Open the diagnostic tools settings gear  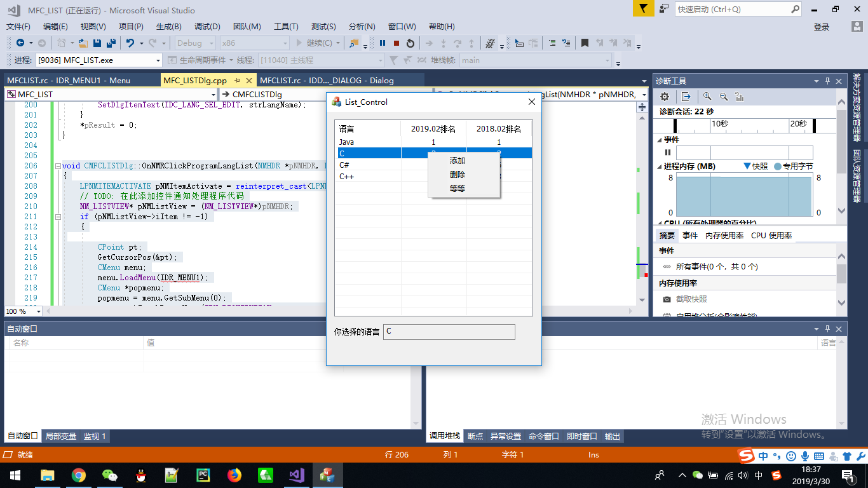click(x=665, y=97)
